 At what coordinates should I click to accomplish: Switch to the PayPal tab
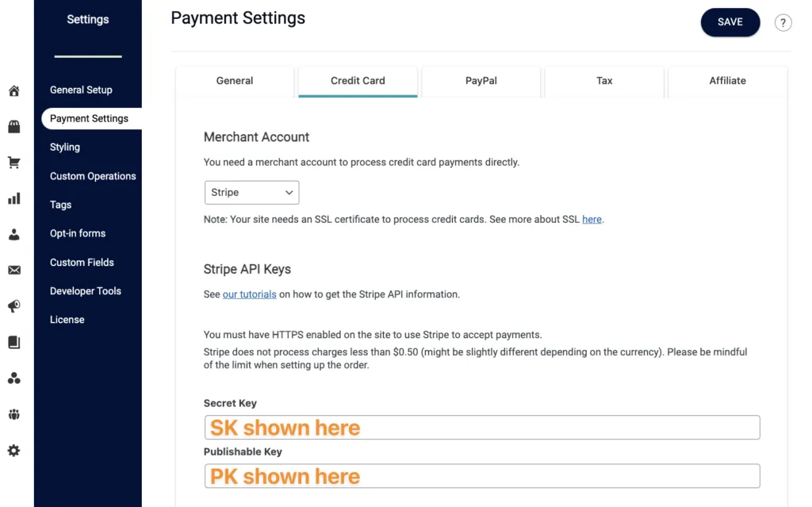(481, 81)
